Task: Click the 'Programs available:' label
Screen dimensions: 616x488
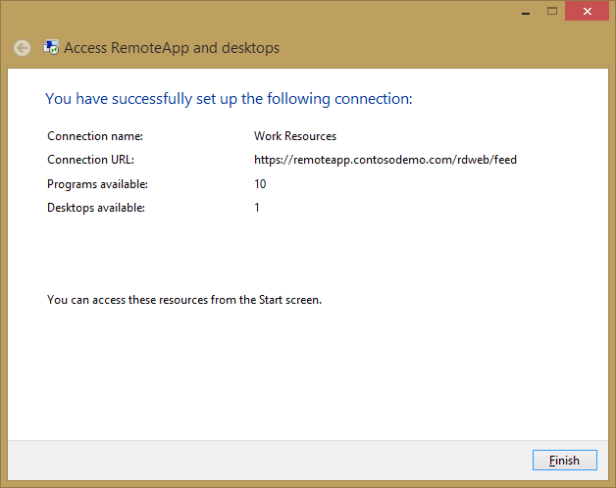Action: tap(97, 184)
